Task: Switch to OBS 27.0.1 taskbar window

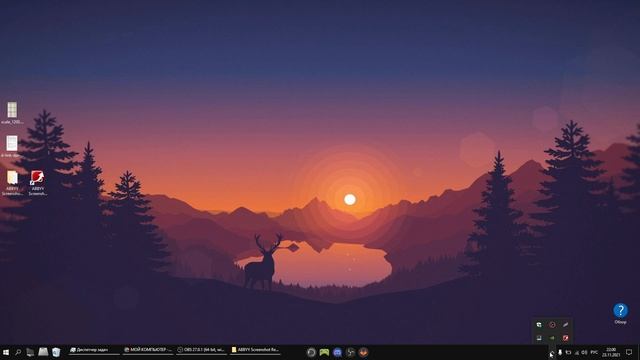Action: [x=201, y=350]
